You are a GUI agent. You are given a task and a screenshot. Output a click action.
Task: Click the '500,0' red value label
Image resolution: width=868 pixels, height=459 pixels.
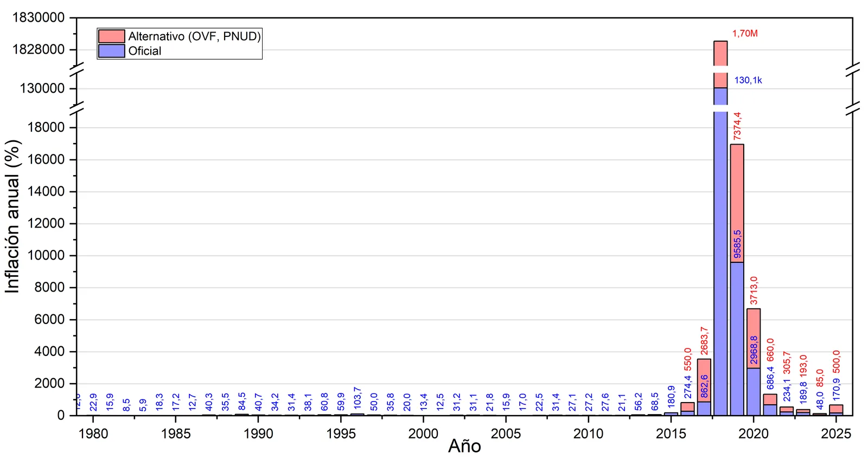837,361
